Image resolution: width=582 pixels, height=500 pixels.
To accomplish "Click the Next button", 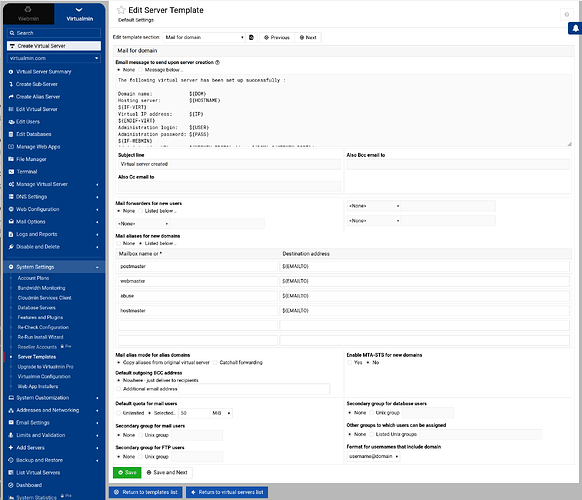I will coord(308,37).
